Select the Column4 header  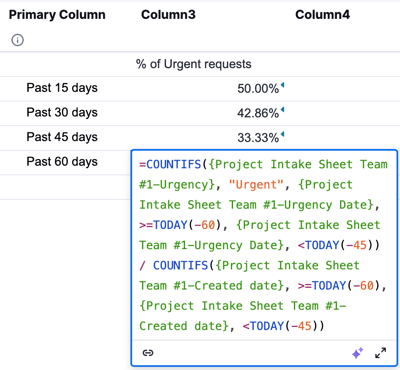pos(322,15)
